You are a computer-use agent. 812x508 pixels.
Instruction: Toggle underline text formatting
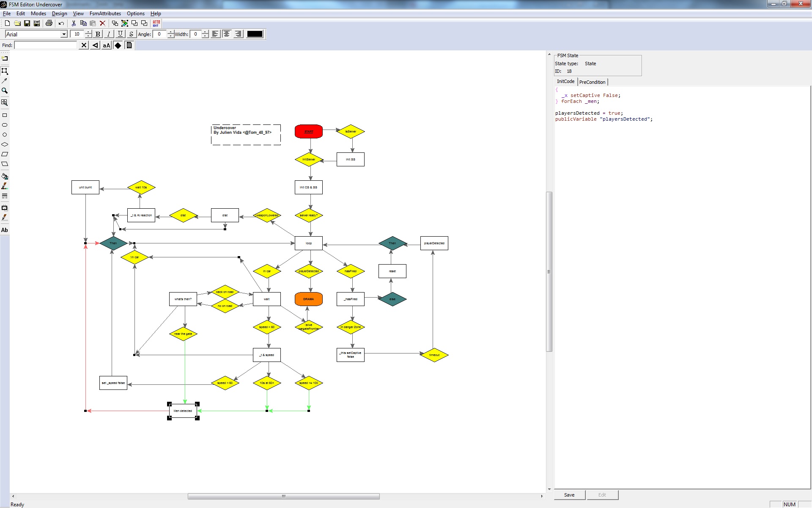point(120,34)
